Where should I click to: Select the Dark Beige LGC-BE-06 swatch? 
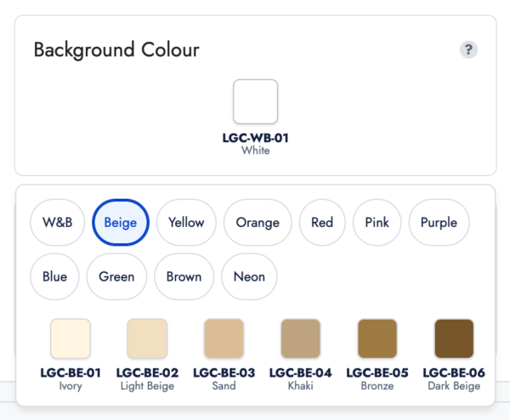click(x=454, y=339)
